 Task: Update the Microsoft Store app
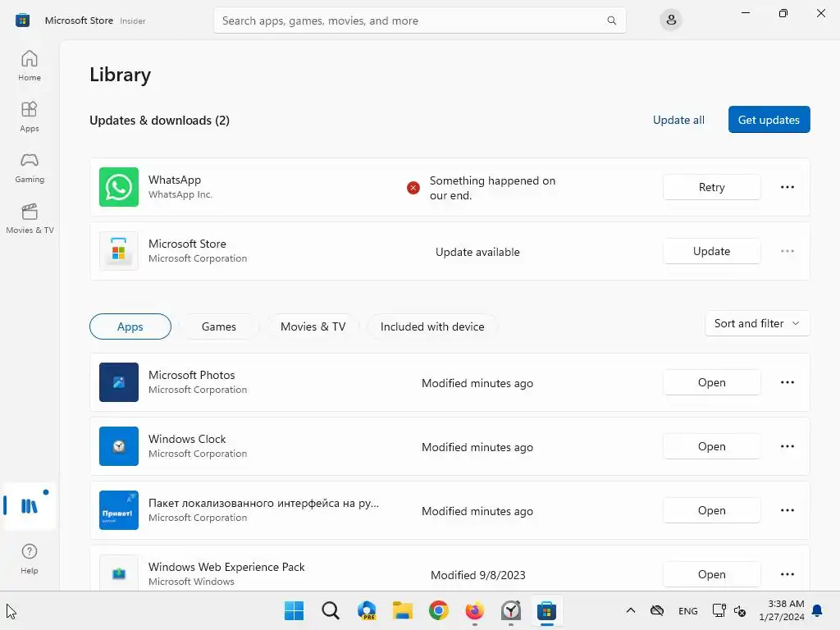pos(711,251)
